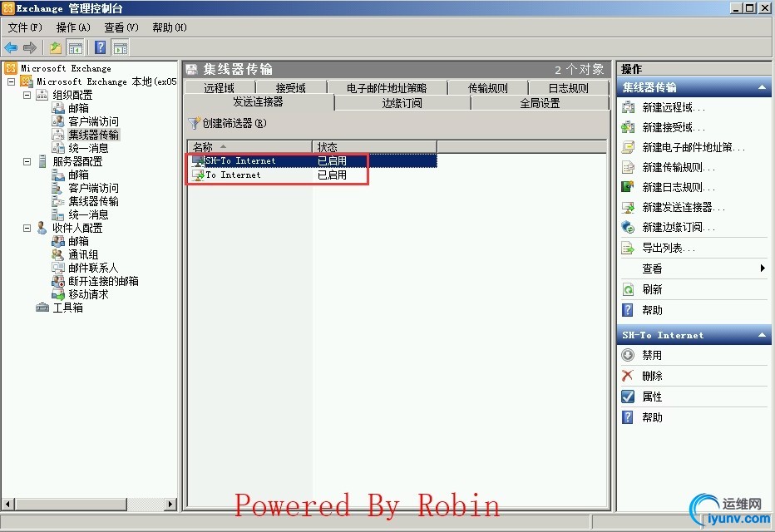Image resolution: width=775 pixels, height=532 pixels.
Task: Toggle the show/hide console tree icon
Action: tap(75, 47)
